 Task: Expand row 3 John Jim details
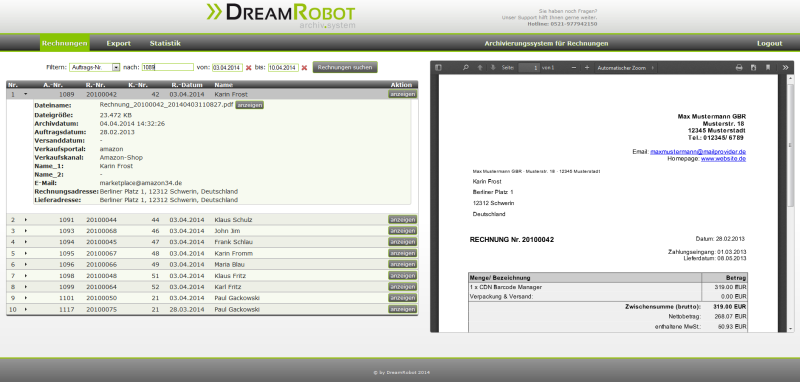(25, 231)
